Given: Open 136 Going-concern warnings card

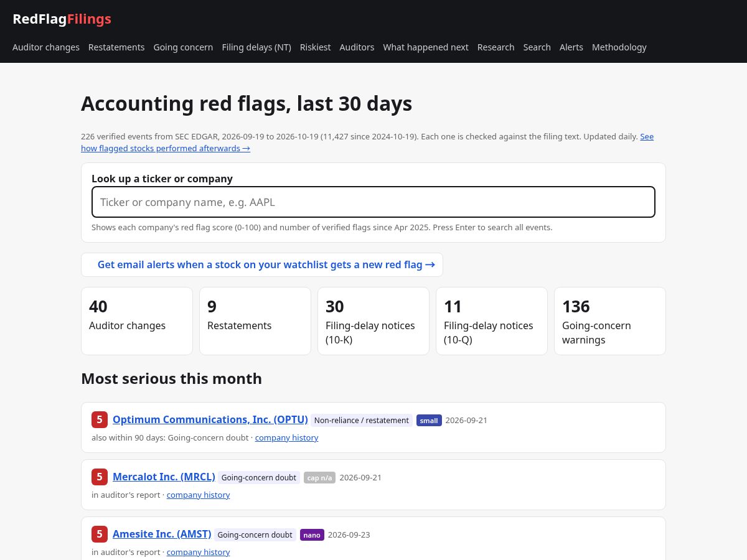Looking at the screenshot, I should [x=610, y=321].
